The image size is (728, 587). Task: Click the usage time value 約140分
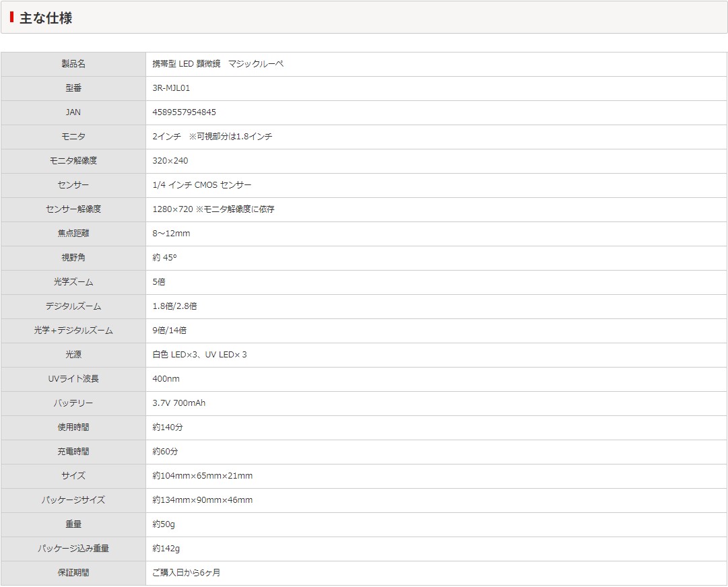coord(168,427)
